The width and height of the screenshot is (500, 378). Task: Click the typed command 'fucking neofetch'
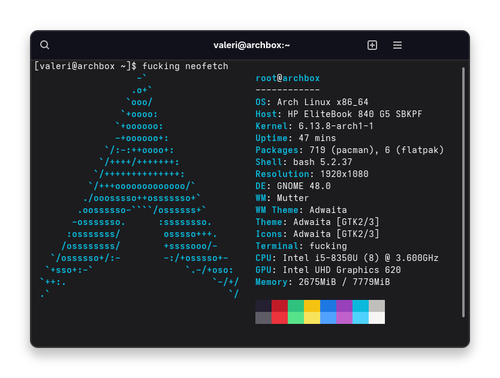[185, 66]
